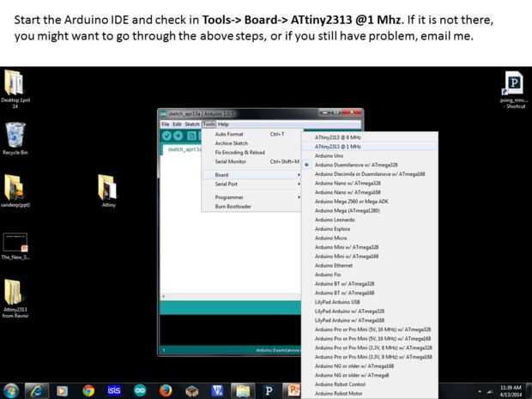The width and height of the screenshot is (532, 399).
Task: Pick Arduino NG or older w/ ATmega8
Action: point(370,376)
